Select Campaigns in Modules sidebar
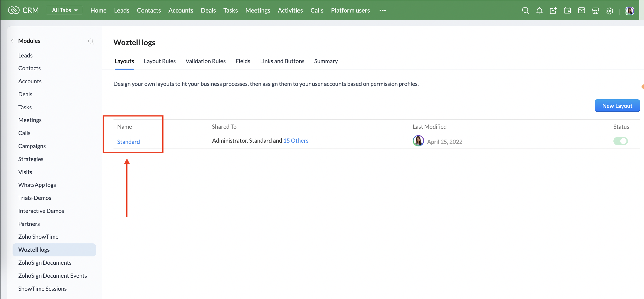644x299 pixels. coord(32,146)
